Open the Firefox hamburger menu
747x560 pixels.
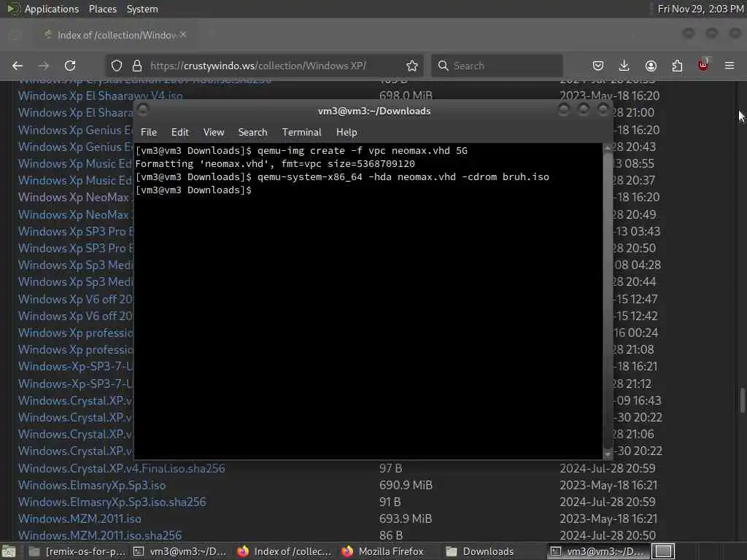pyautogui.click(x=729, y=66)
